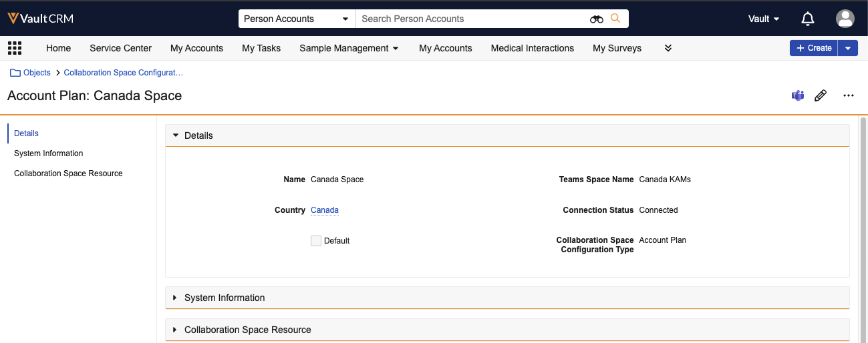Click the Vault CRM logo
Image resolution: width=868 pixels, height=343 pixels.
40,19
